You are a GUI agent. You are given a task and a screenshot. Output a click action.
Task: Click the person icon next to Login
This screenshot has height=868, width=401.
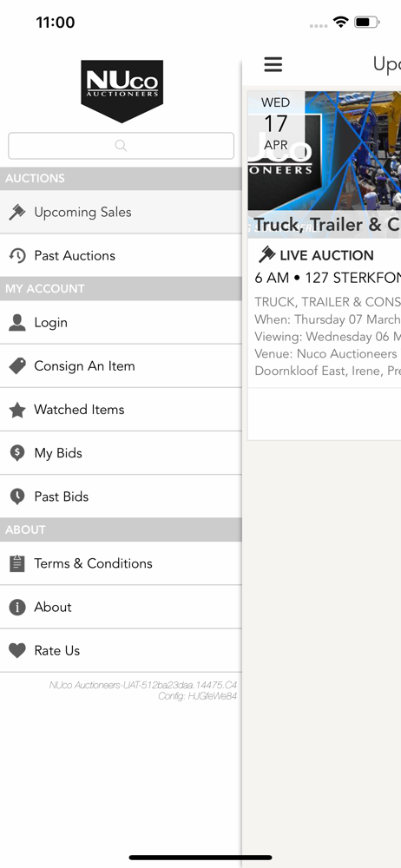pyautogui.click(x=17, y=323)
